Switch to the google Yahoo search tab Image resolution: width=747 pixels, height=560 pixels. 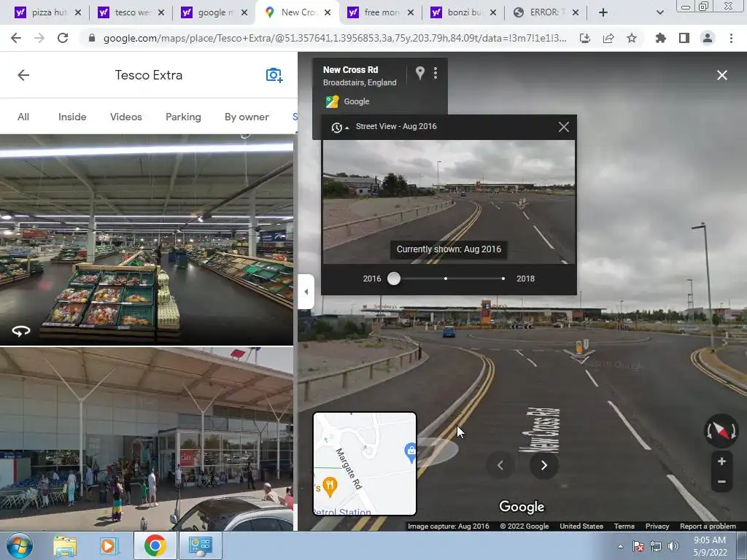click(209, 12)
